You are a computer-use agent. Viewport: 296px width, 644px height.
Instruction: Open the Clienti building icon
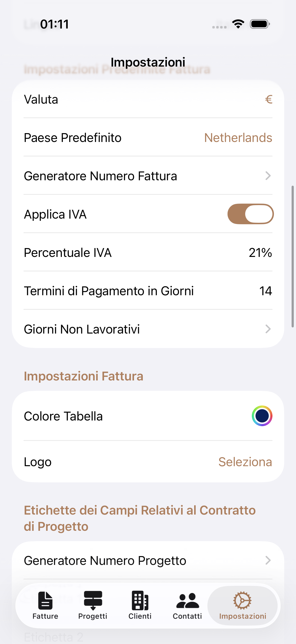click(x=140, y=600)
